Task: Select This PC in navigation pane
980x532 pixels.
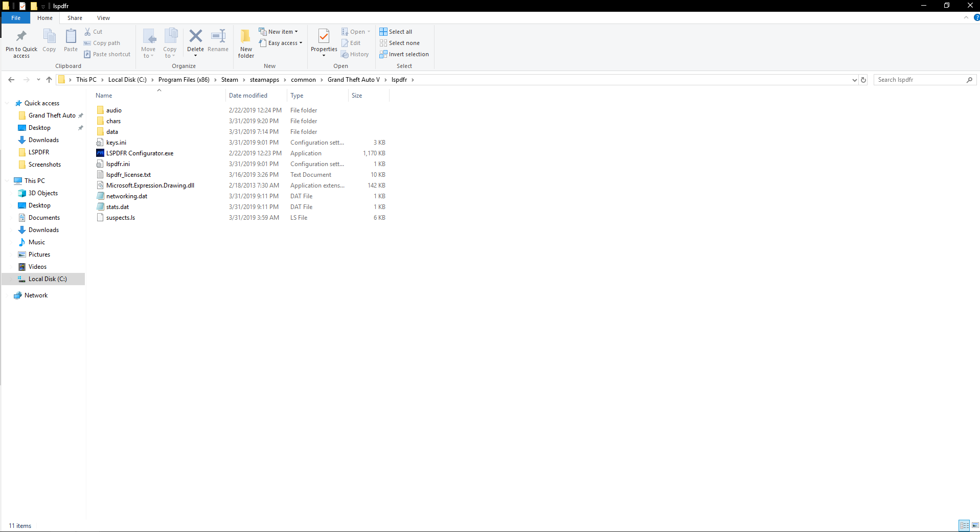Action: [x=34, y=181]
